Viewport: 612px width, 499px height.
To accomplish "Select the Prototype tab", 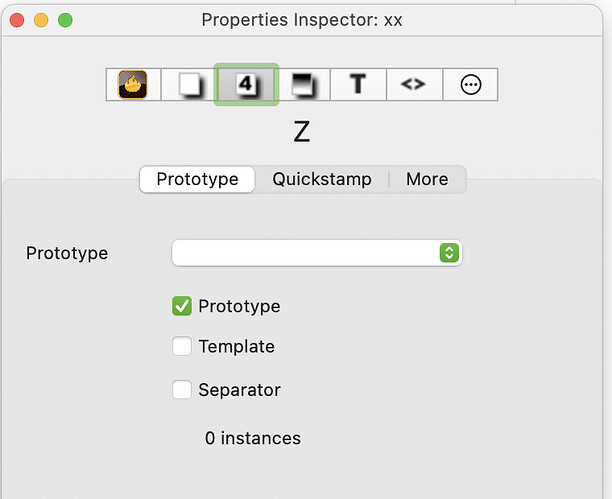I will point(197,179).
